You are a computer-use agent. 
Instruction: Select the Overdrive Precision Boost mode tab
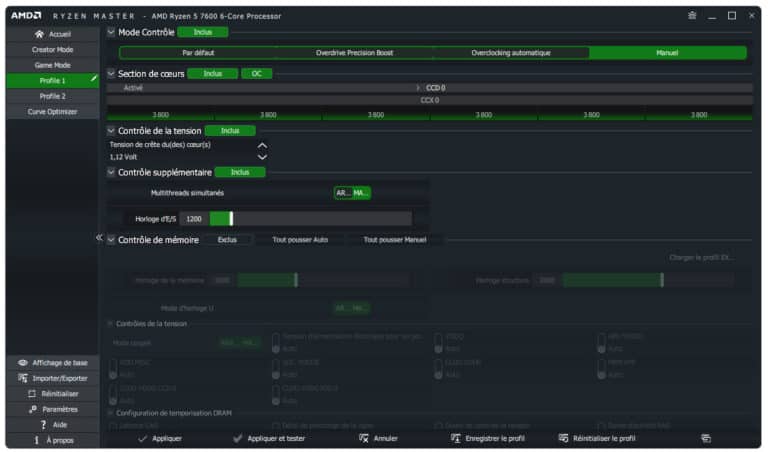355,53
